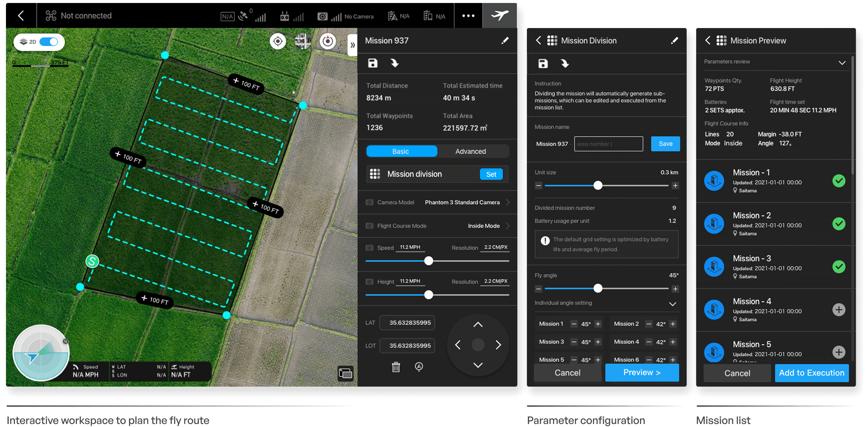The image size is (868, 427).
Task: Add Mission - 4 using its plus circle
Action: tap(839, 310)
